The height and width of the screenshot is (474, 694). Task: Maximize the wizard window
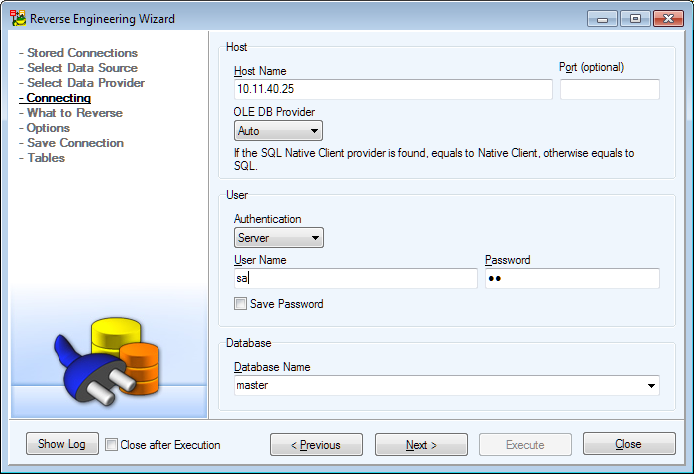point(635,19)
